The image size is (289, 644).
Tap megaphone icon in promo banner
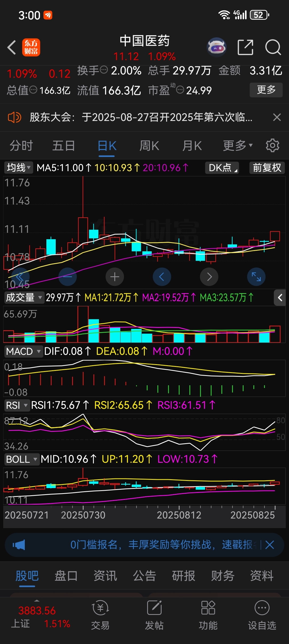pos(19,545)
